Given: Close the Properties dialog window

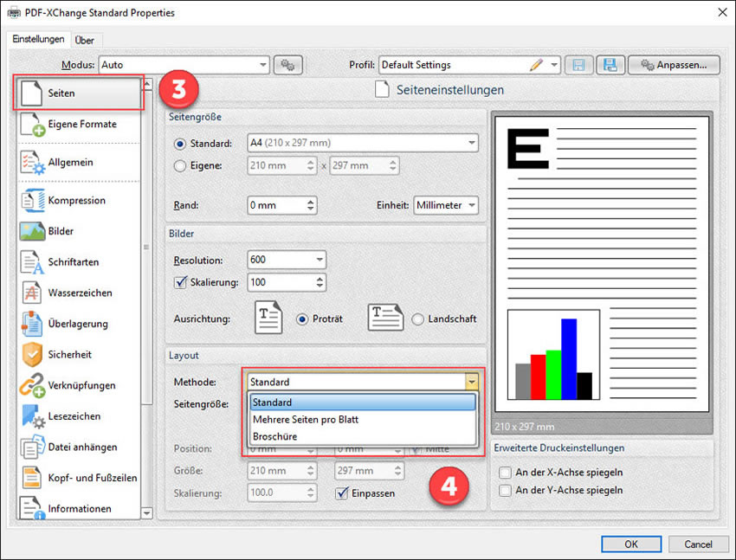Looking at the screenshot, I should point(722,12).
